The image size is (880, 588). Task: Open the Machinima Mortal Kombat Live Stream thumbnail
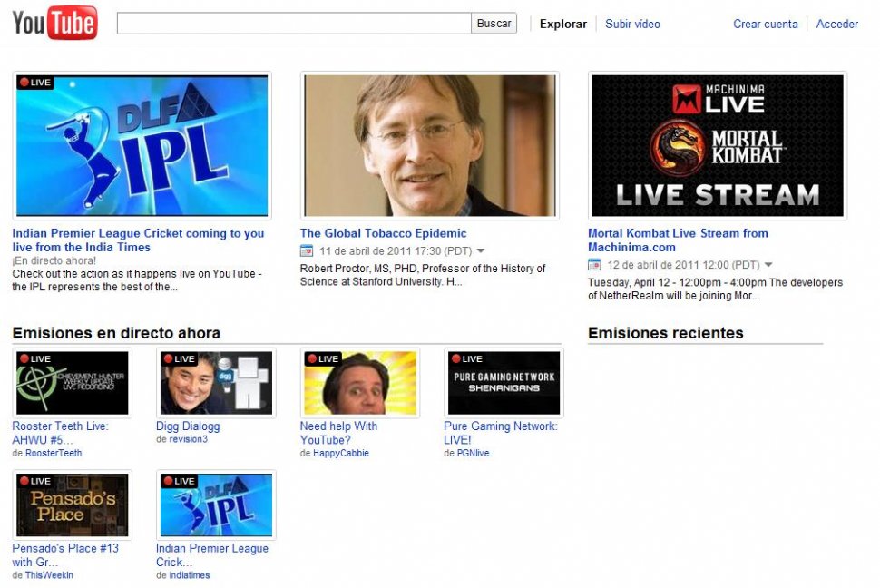tap(717, 145)
